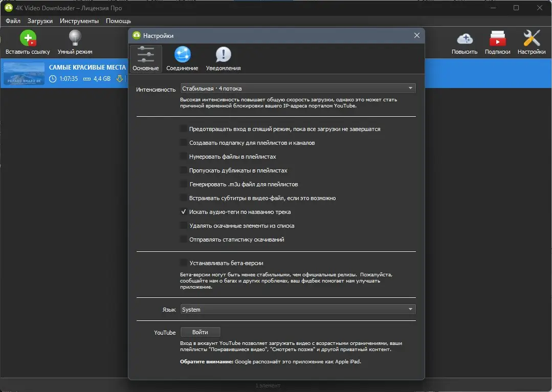Open the Помощь menu

118,21
